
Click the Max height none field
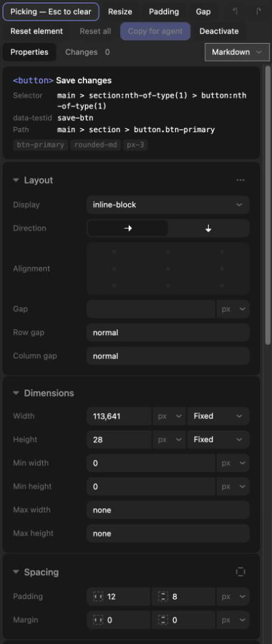(x=168, y=534)
